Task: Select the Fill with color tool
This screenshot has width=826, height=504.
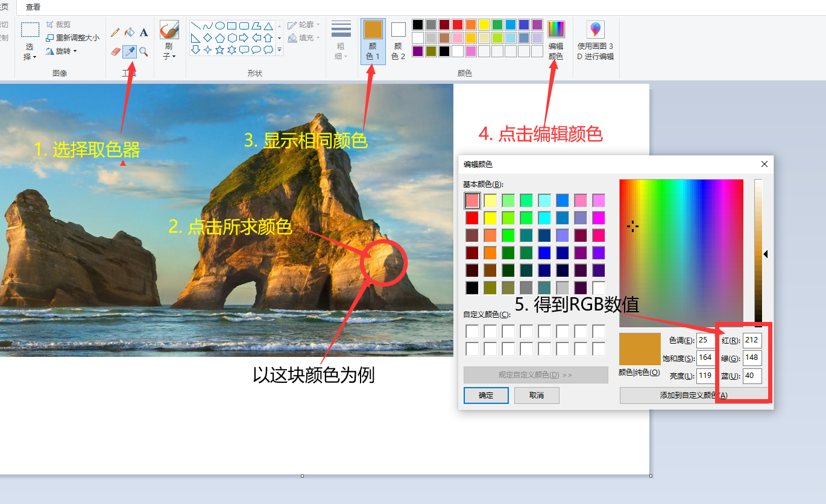Action: pos(130,32)
